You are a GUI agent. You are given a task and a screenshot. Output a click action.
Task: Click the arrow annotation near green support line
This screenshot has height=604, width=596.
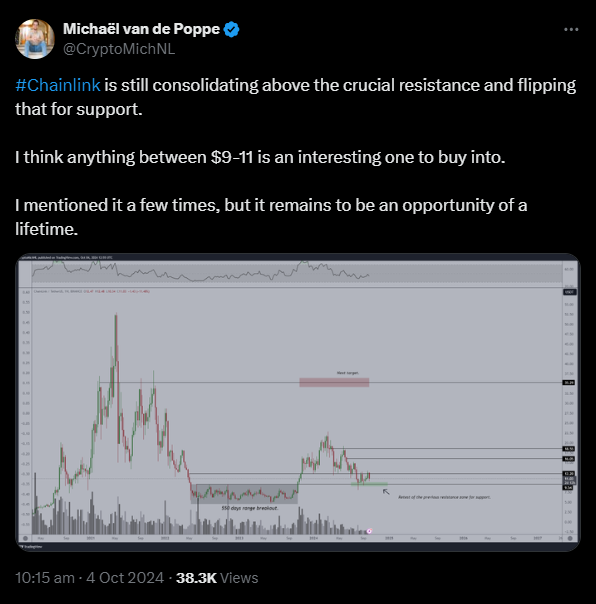tap(386, 492)
